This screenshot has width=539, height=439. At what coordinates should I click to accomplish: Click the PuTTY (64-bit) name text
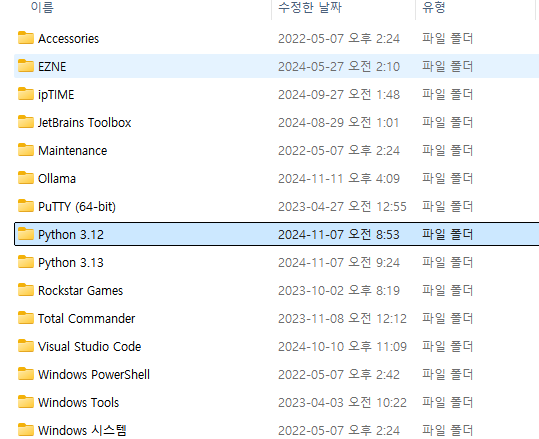pyautogui.click(x=77, y=207)
